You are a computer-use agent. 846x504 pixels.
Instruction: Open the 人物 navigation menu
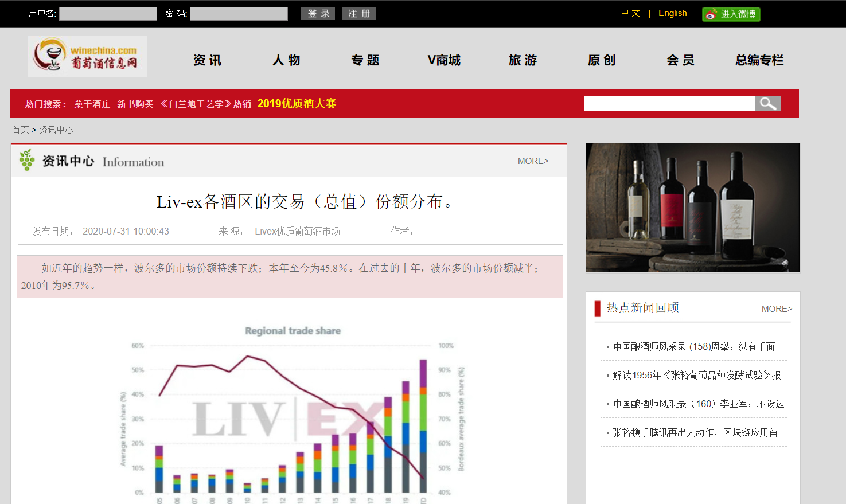(x=286, y=60)
